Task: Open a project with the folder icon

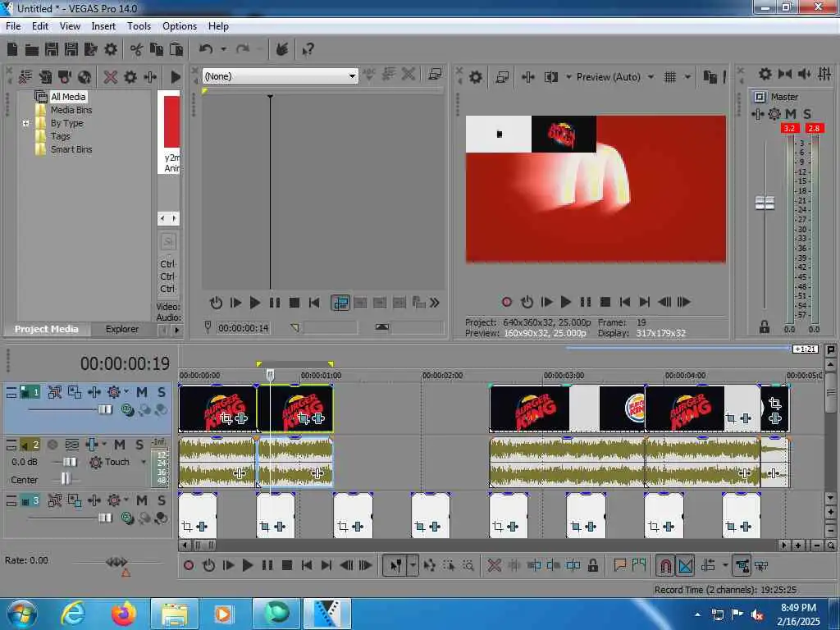Action: [x=32, y=50]
